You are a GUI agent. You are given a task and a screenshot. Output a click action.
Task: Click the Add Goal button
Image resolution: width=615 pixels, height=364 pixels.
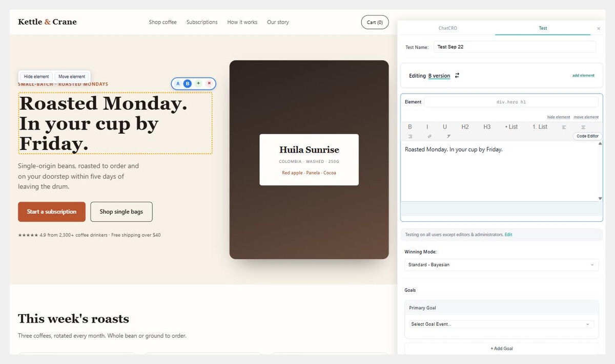pyautogui.click(x=501, y=349)
